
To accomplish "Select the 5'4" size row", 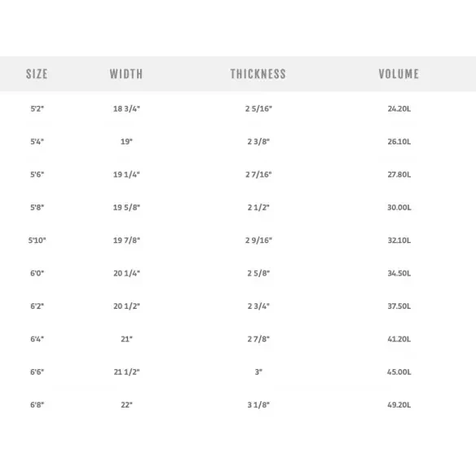I will click(238, 142).
